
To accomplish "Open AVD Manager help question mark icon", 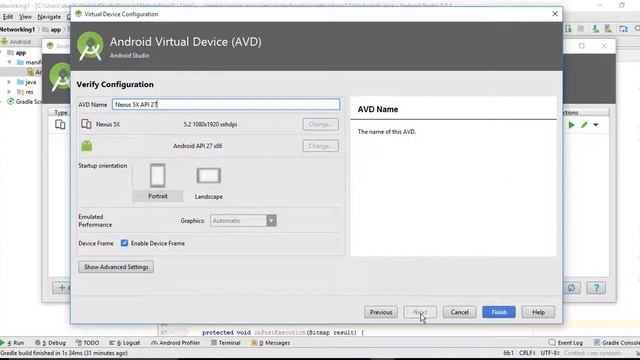I will 596,288.
